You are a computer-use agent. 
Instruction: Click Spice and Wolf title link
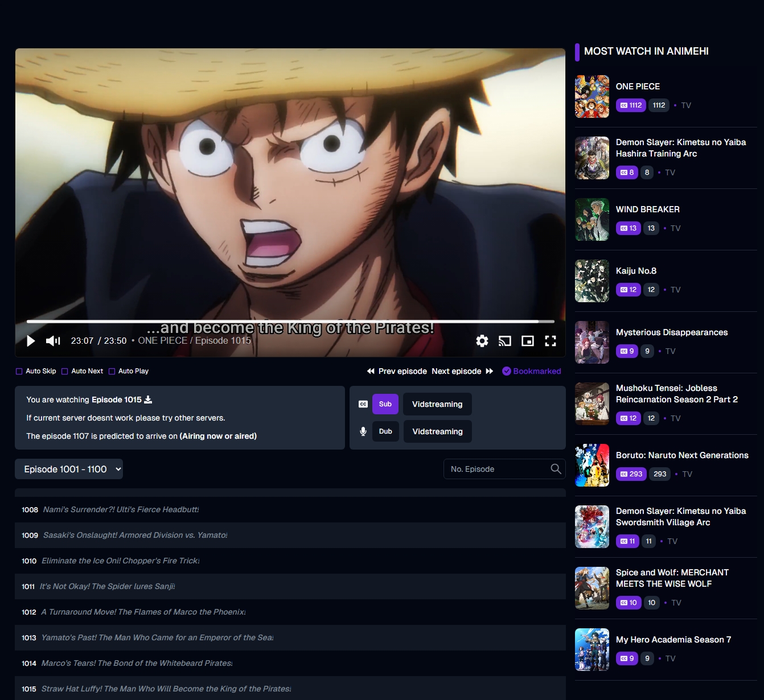click(x=672, y=578)
